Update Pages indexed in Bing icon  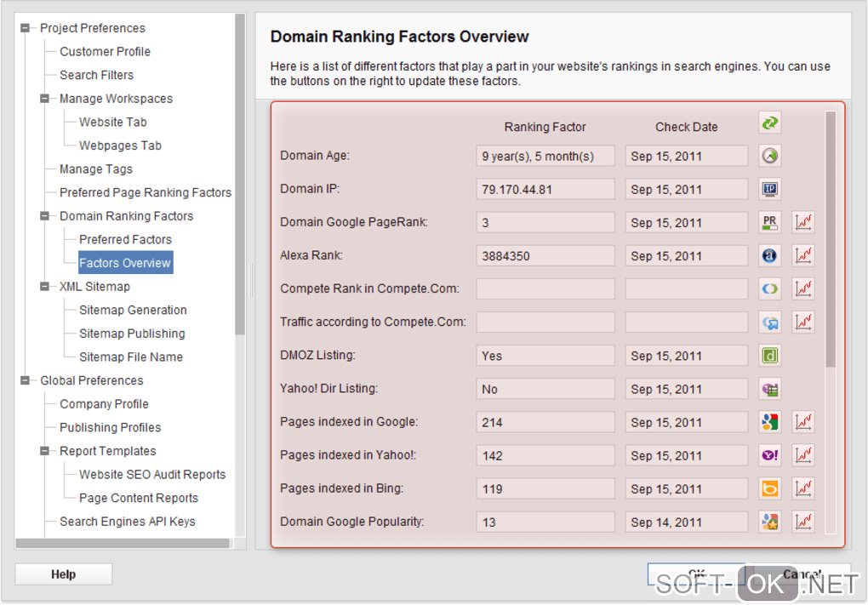[769, 488]
